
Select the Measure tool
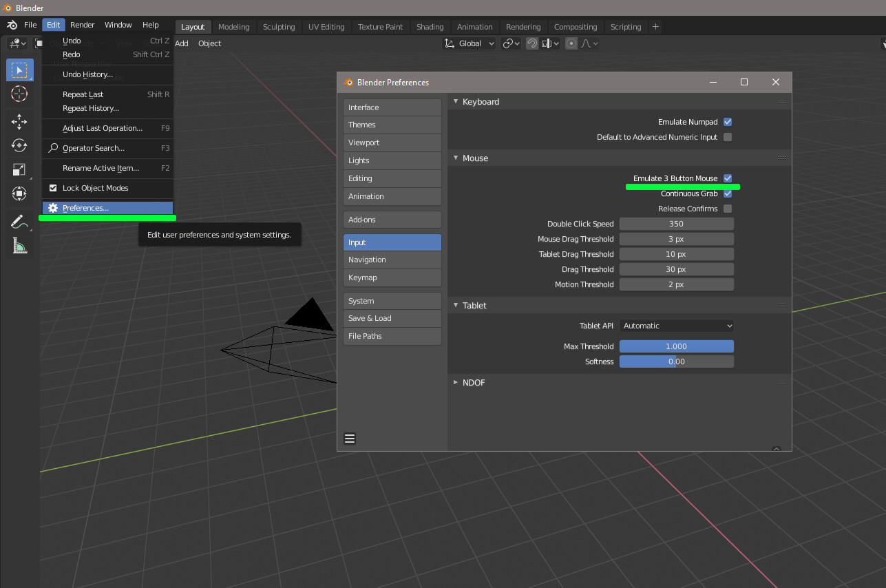pos(19,246)
